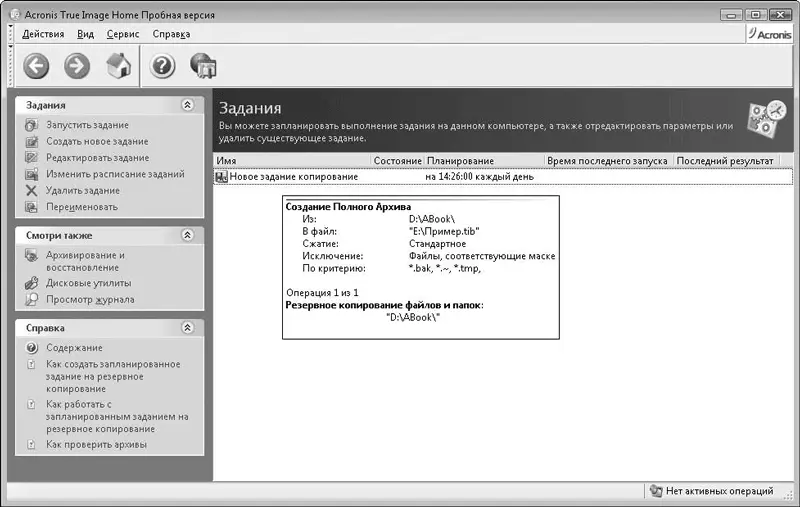The image size is (800, 507).
Task: Click the no active operations status icon
Action: click(655, 491)
